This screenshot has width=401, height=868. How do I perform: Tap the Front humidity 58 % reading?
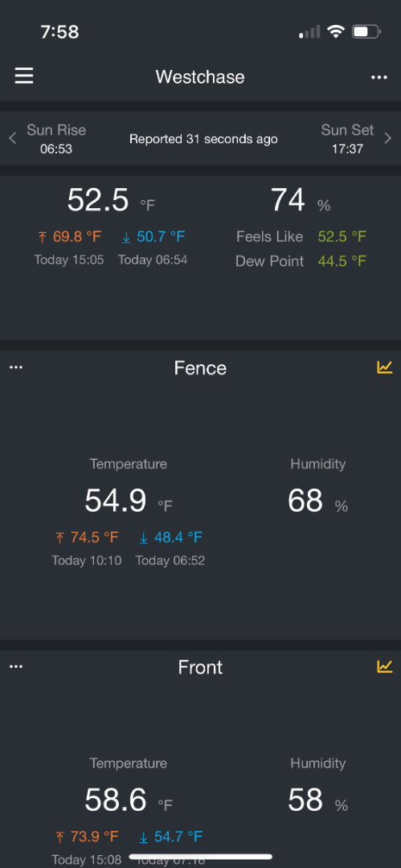(x=318, y=800)
